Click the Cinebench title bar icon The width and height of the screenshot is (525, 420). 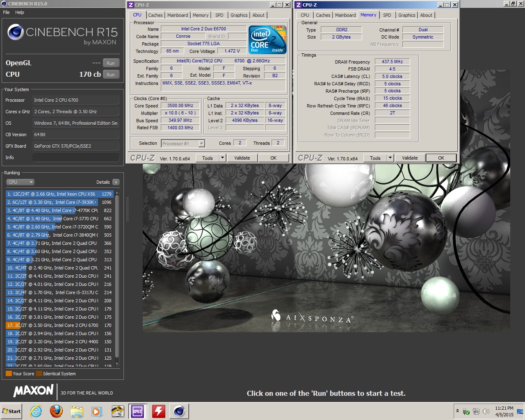pyautogui.click(x=4, y=4)
